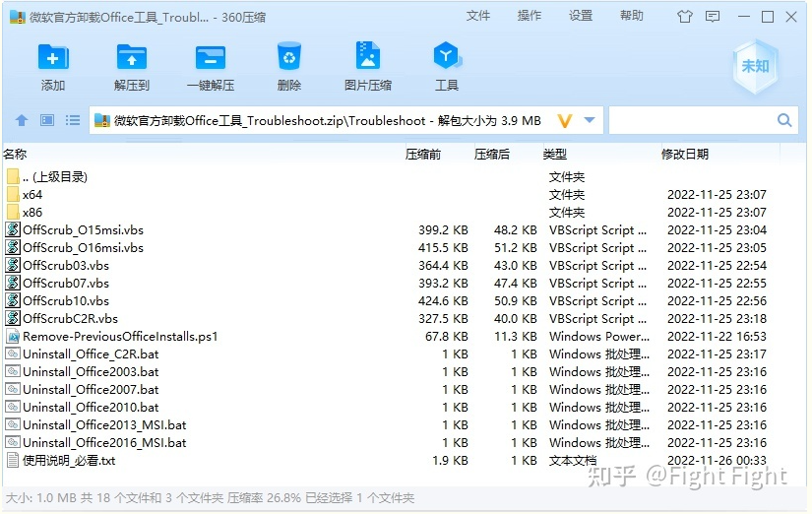
Task: Click the status bar summary text
Action: [210, 498]
